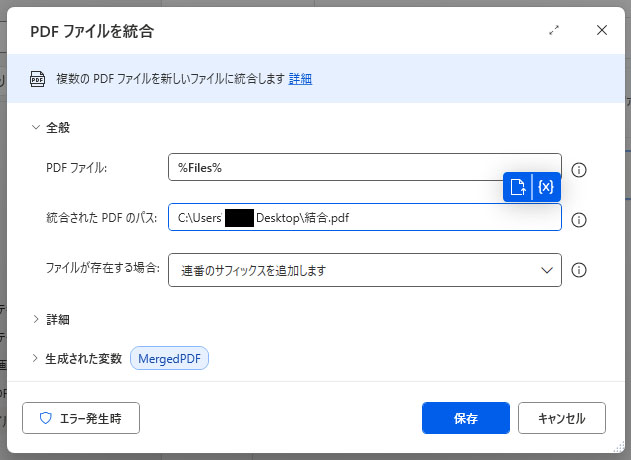Click the キャンセル button
Viewport: 631px width, 460px height.
561,418
